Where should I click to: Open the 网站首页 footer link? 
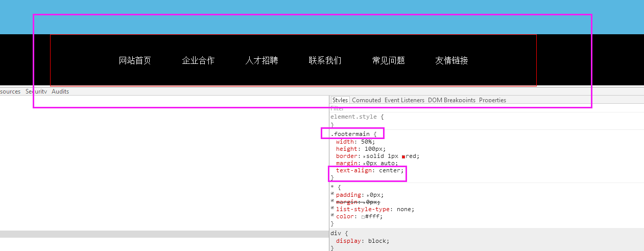click(x=135, y=60)
